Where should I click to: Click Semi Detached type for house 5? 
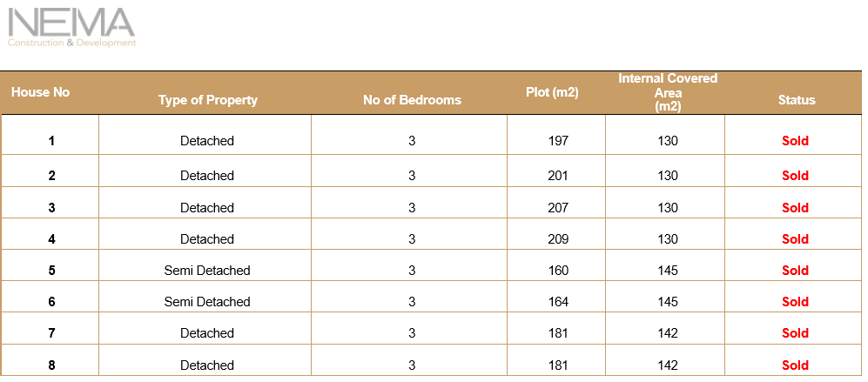207,271
